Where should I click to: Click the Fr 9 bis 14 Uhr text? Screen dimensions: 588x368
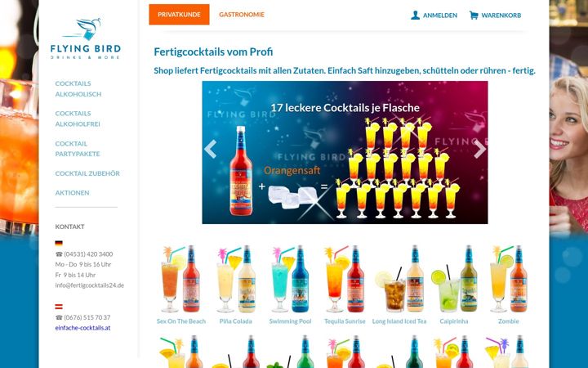(x=75, y=275)
